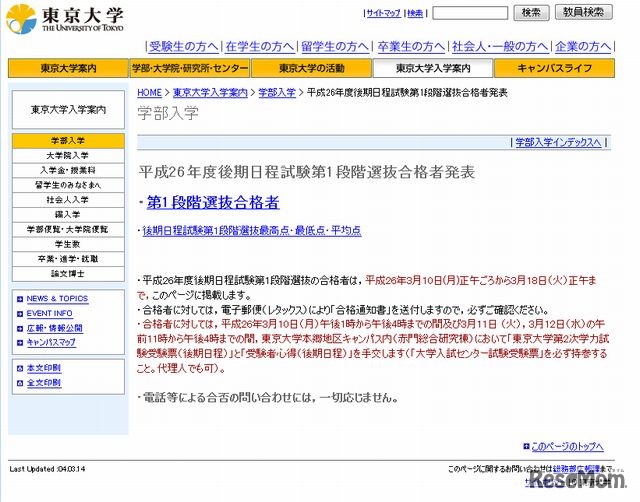Open the サイトマップ link
The width and height of the screenshot is (640, 502).
coord(383,13)
